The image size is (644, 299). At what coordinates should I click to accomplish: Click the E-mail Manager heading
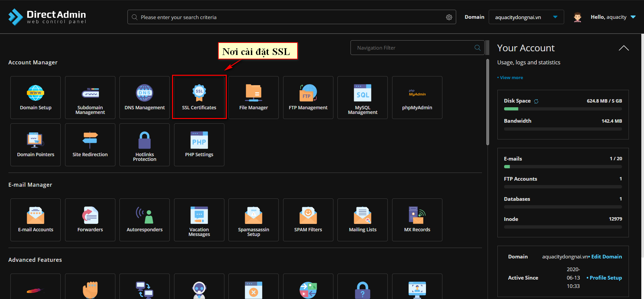(x=30, y=185)
